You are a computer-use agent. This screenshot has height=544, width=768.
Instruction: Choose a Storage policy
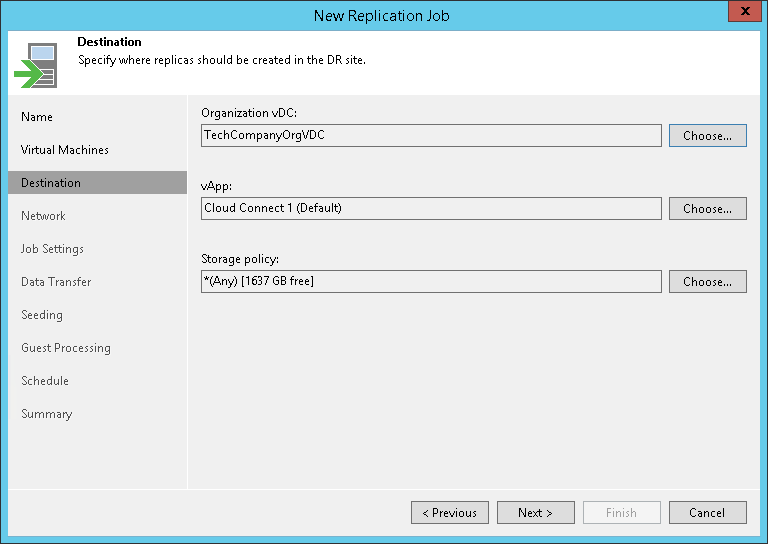click(x=707, y=282)
